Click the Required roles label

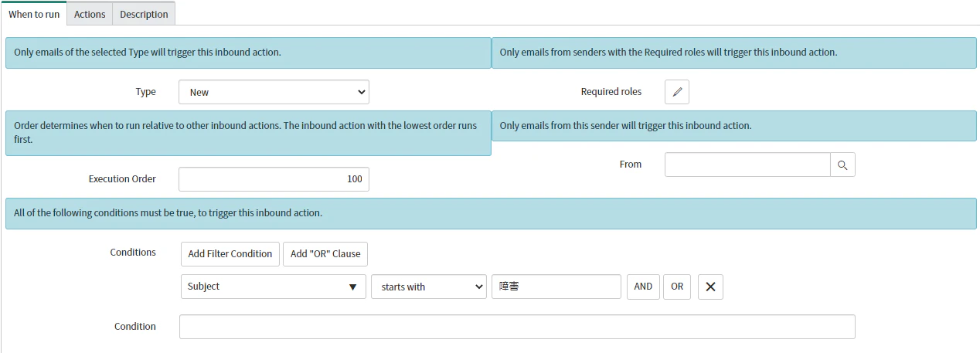pos(611,92)
